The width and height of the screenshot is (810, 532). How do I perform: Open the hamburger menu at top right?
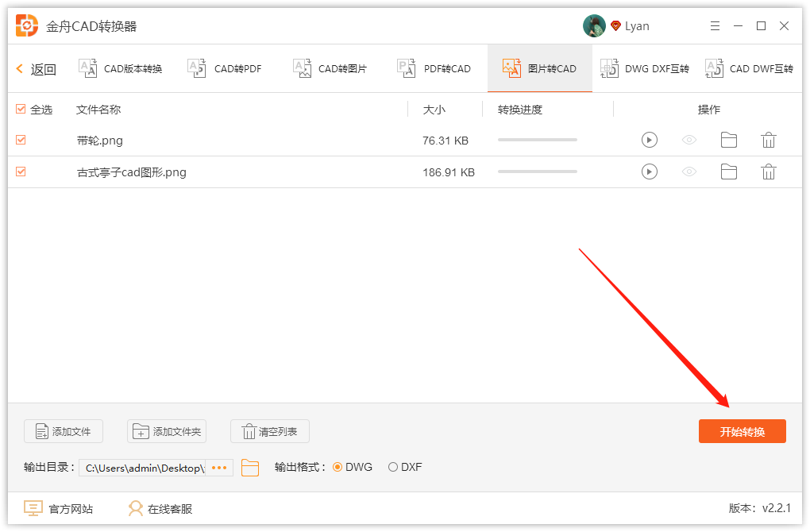coord(714,25)
